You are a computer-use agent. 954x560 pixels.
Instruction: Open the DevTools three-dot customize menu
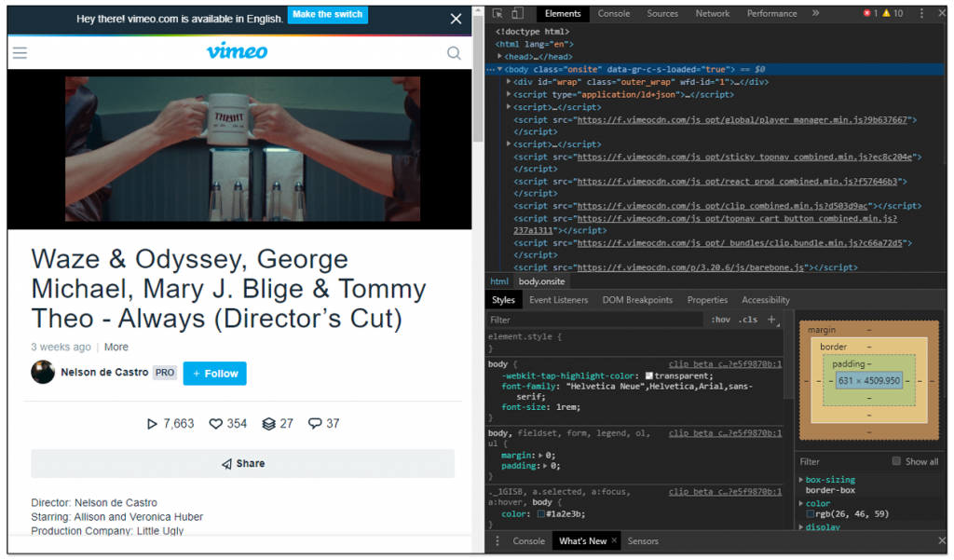coord(921,13)
